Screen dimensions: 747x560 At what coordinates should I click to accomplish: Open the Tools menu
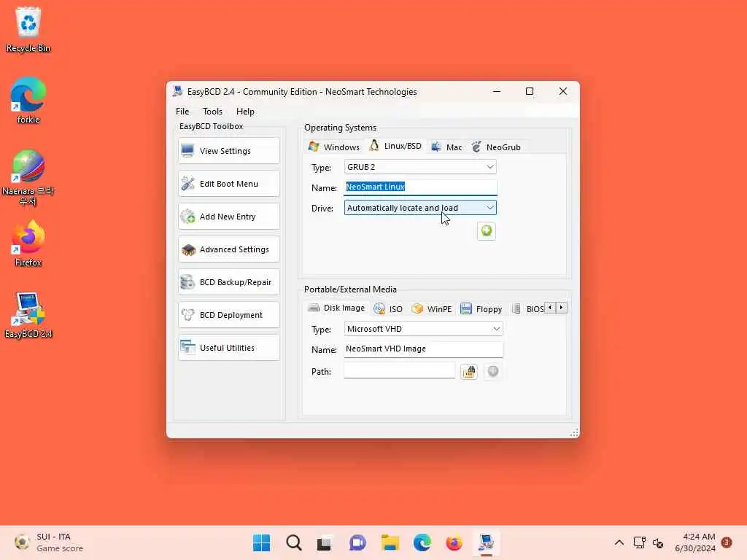click(212, 112)
